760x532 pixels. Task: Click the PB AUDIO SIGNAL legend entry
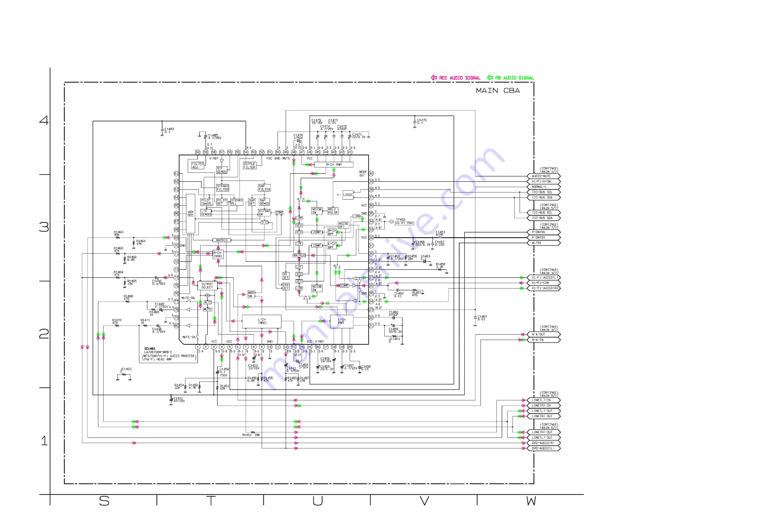[x=510, y=78]
